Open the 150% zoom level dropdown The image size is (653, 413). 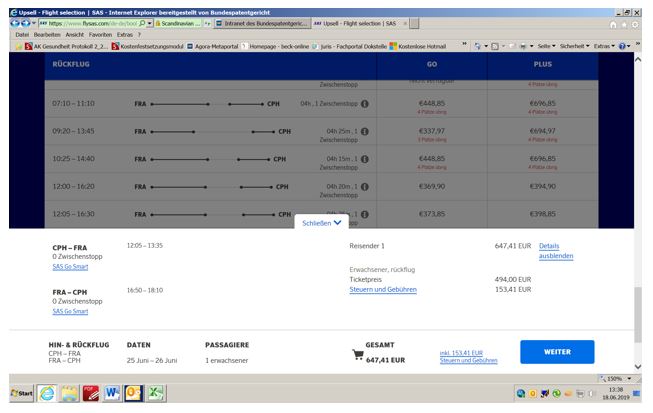click(629, 378)
